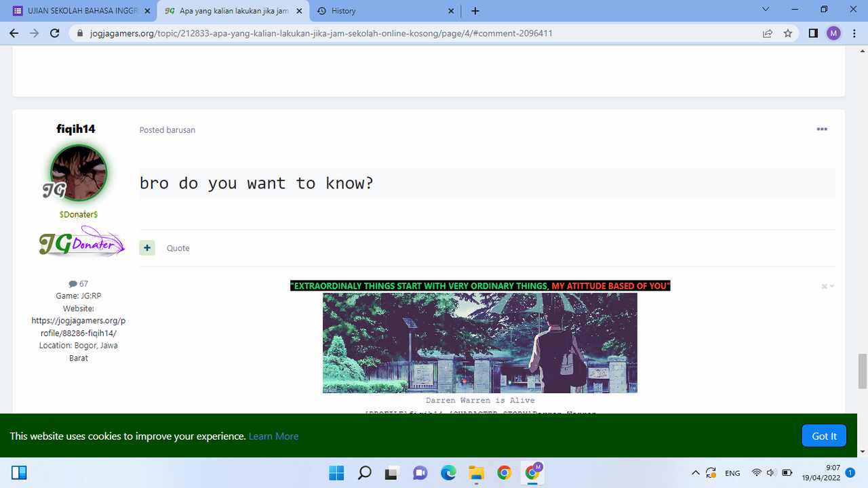Viewport: 868px width, 488px height.
Task: Open the Chrome side panel
Action: click(813, 33)
